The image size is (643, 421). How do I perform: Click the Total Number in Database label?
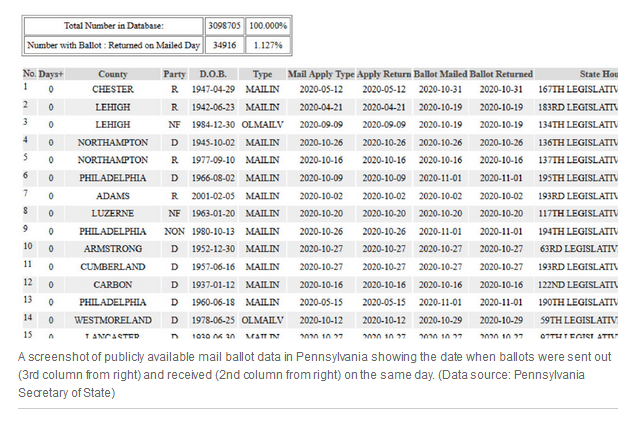(x=114, y=26)
